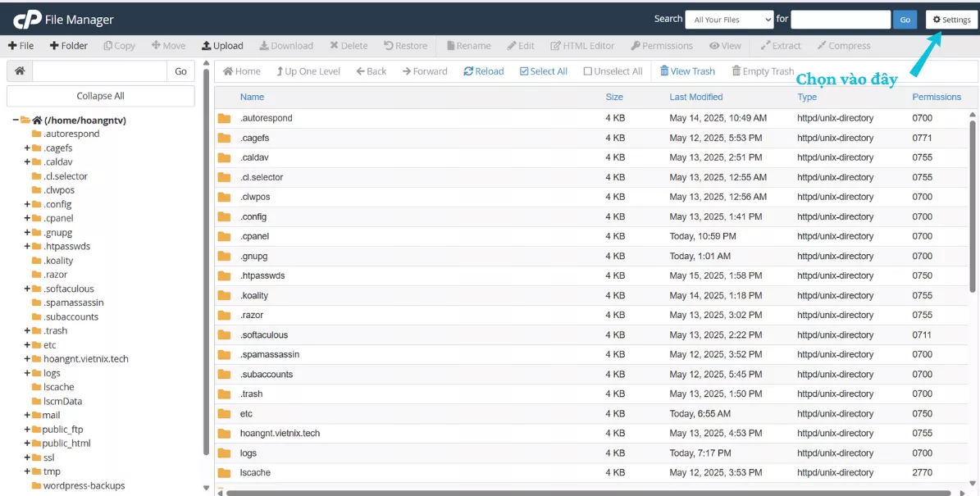Screen dimensions: 980x496
Task: Click into the search text field
Action: (840, 20)
